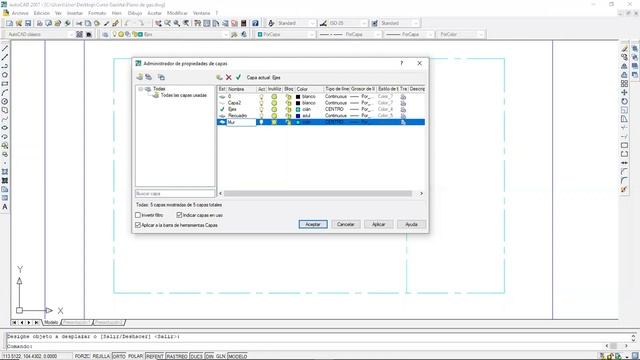Open the Dibujo menu

(135, 13)
